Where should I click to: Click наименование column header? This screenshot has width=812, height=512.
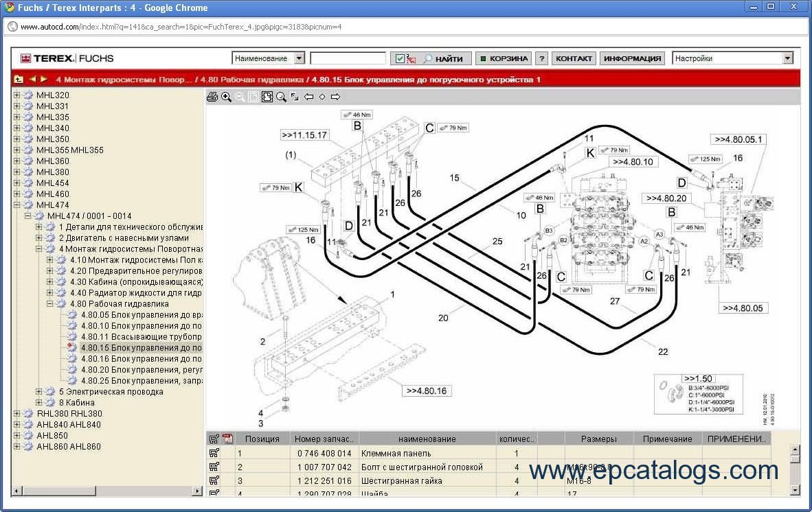pos(427,439)
